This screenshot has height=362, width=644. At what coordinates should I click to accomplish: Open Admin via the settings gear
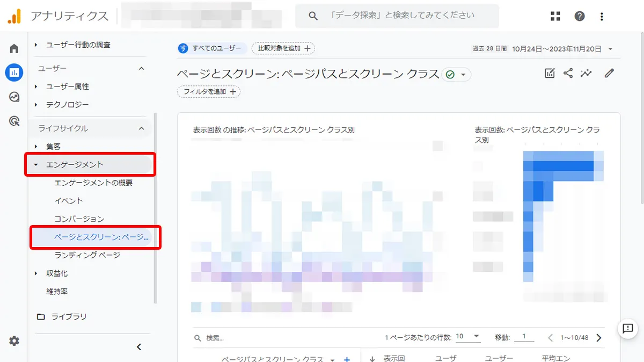pyautogui.click(x=13, y=341)
